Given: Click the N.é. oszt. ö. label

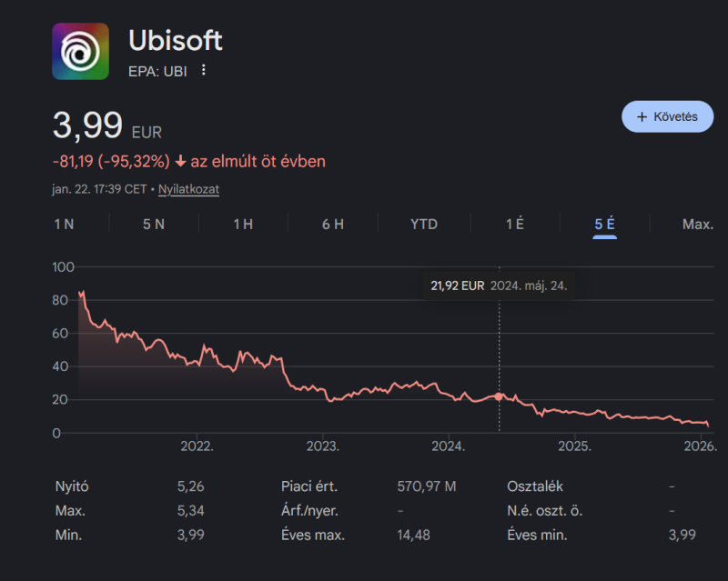Looking at the screenshot, I should [x=544, y=511].
